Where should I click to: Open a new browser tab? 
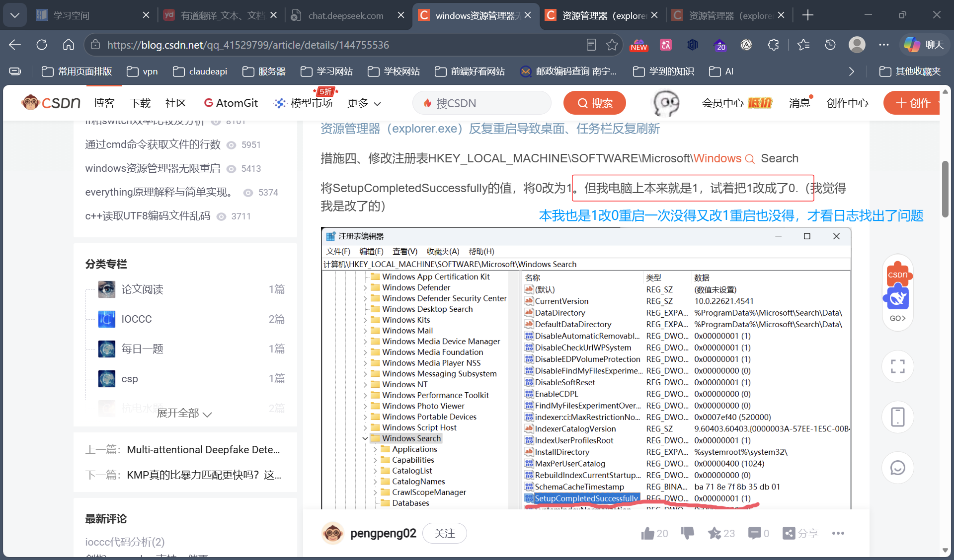click(808, 15)
